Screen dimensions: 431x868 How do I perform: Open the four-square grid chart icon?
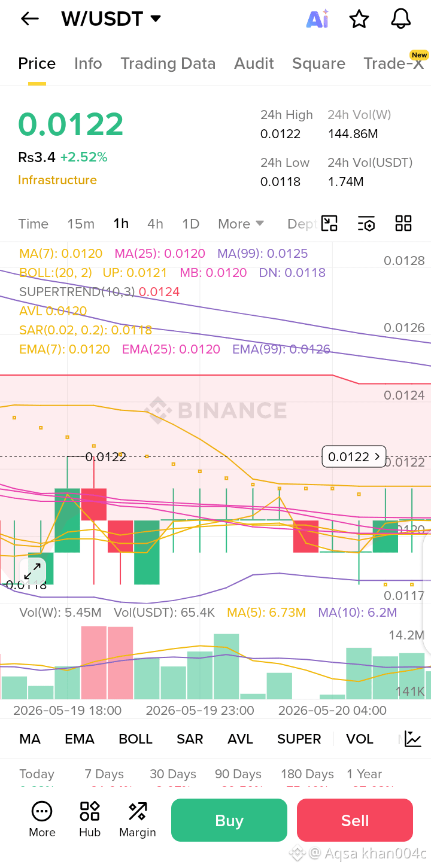(403, 224)
